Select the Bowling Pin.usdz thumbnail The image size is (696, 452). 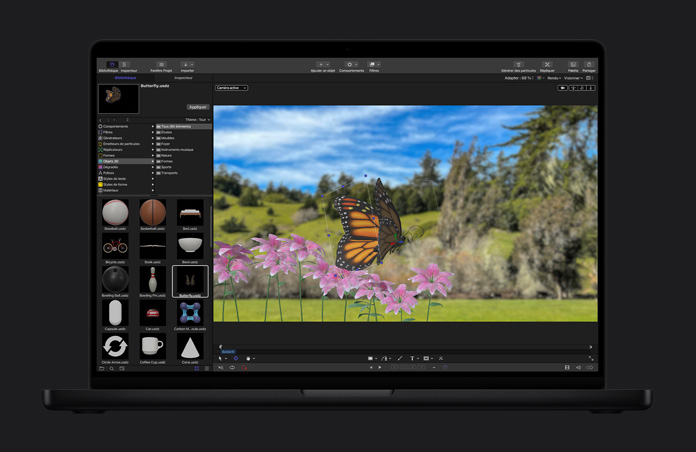pos(153,279)
